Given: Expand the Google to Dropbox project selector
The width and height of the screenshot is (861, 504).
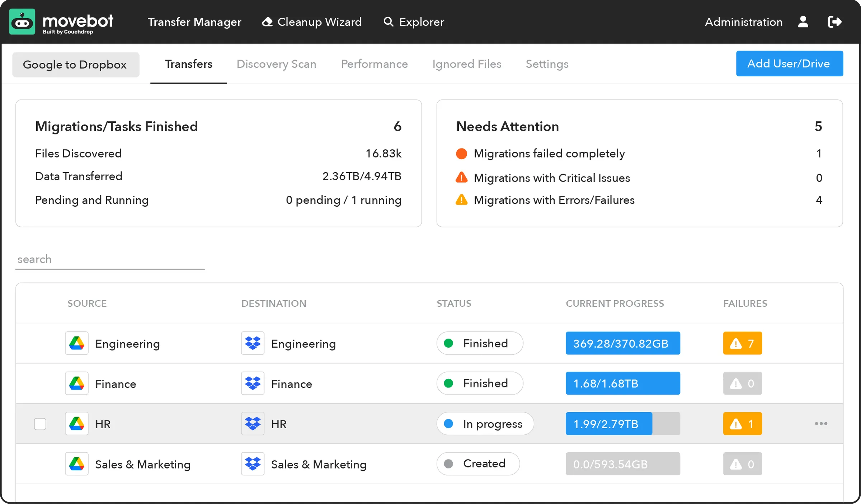Looking at the screenshot, I should pyautogui.click(x=75, y=65).
